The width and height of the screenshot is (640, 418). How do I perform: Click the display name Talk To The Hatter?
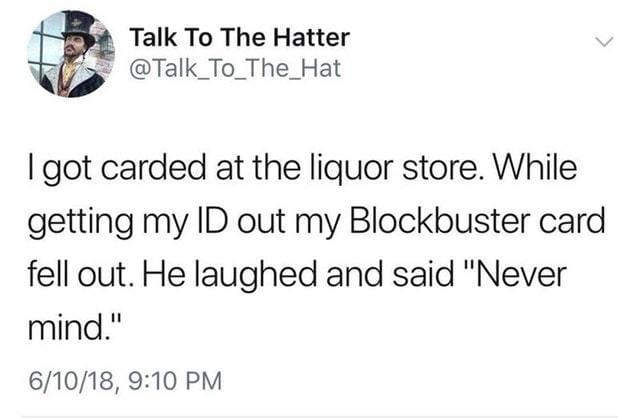coord(240,38)
